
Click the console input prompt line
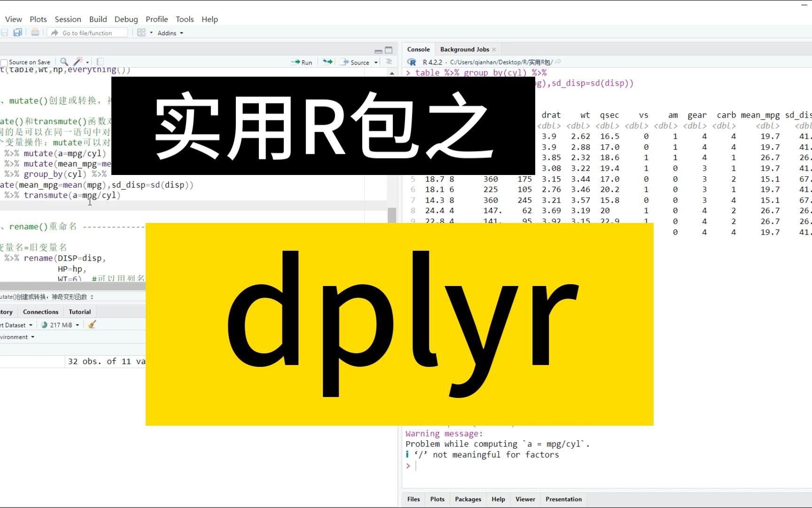606,466
